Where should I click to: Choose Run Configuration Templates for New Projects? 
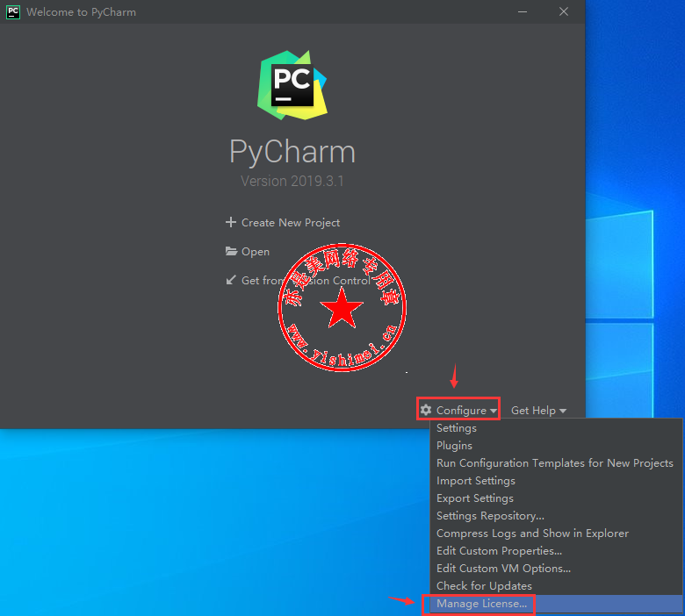pyautogui.click(x=556, y=462)
